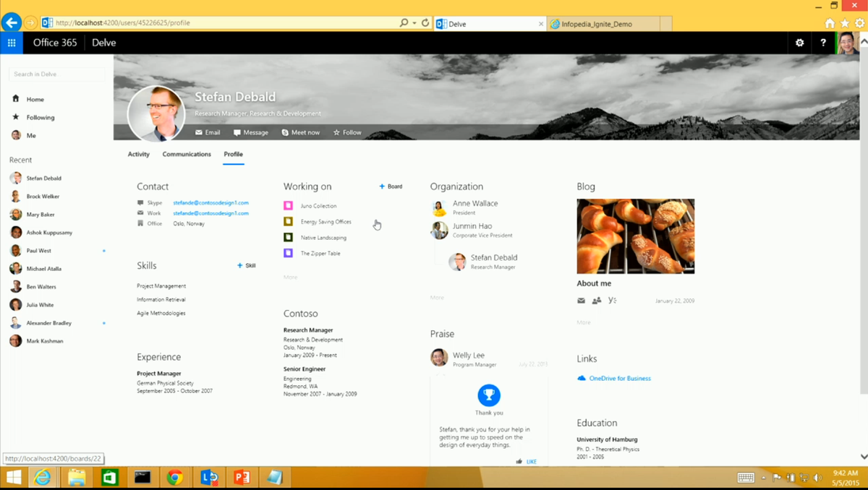Viewport: 868px width, 490px height.
Task: Expand More under Organization
Action: [437, 298]
